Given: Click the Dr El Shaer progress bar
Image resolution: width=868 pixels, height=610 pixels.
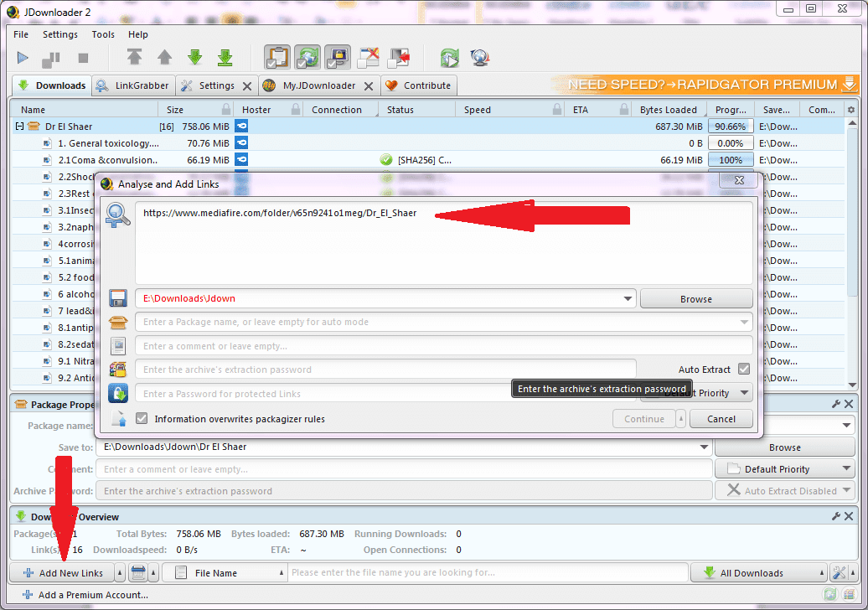Looking at the screenshot, I should 730,127.
